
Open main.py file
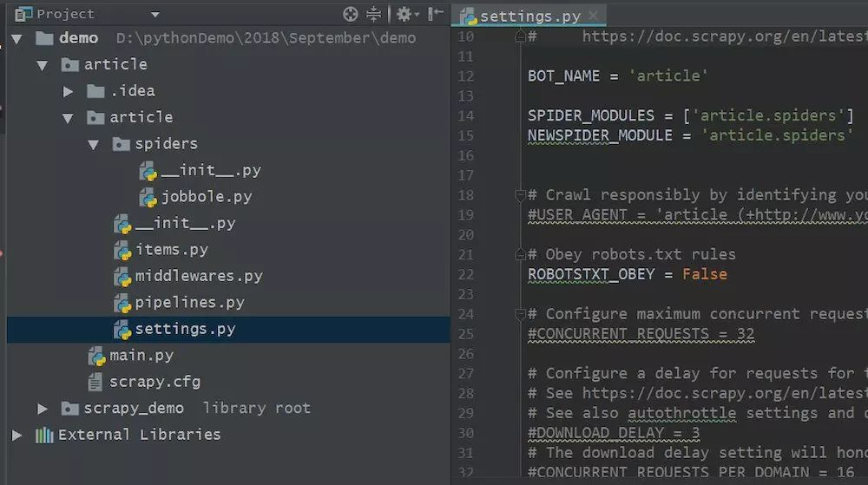141,356
